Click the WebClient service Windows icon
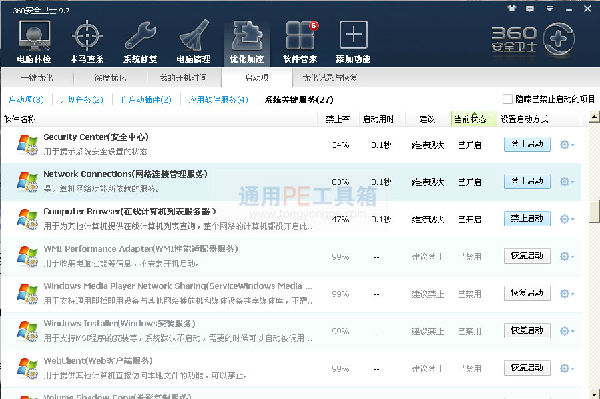Screen dimensions: 600x399 coord(27,368)
